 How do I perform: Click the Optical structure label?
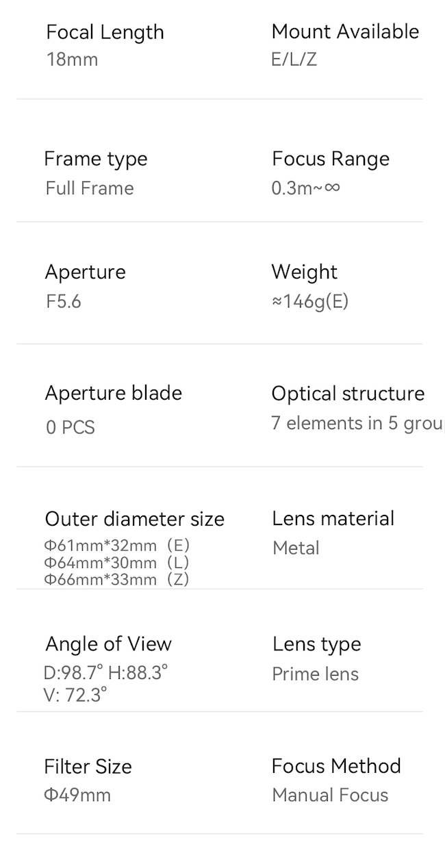pos(348,394)
